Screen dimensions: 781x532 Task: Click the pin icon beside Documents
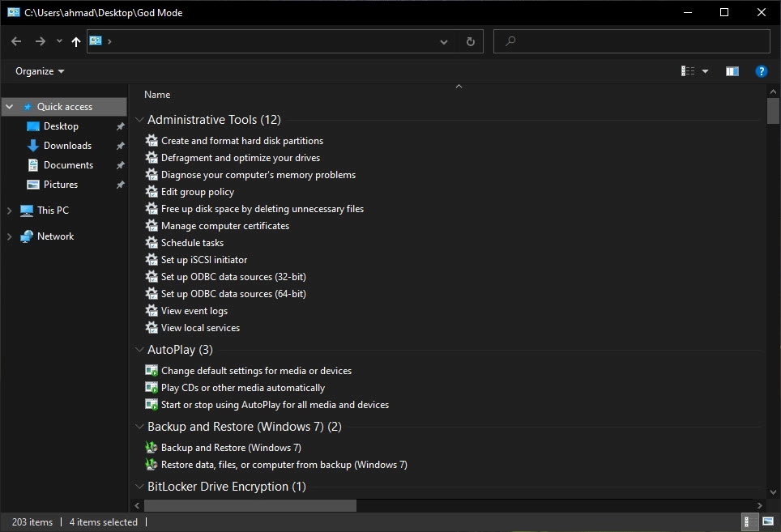(120, 165)
